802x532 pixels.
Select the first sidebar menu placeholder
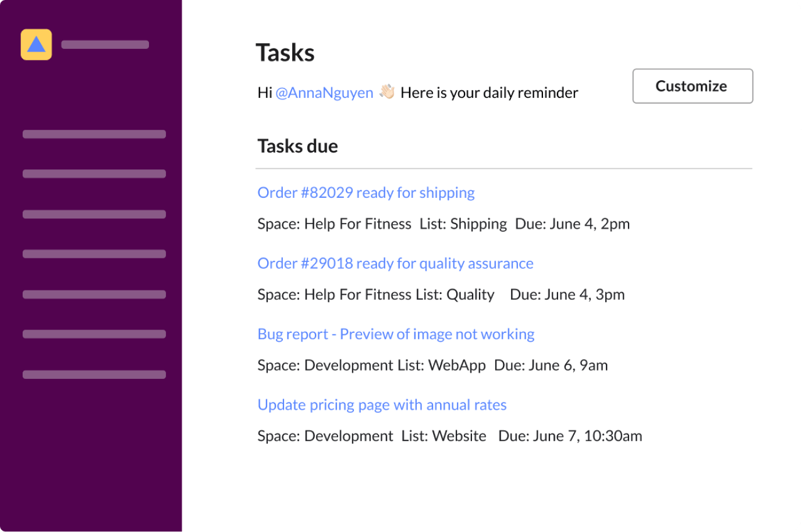94,134
